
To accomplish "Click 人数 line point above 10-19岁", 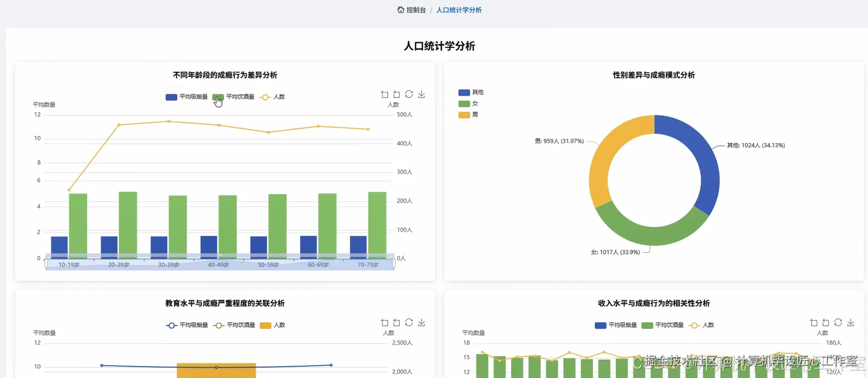I will point(69,190).
